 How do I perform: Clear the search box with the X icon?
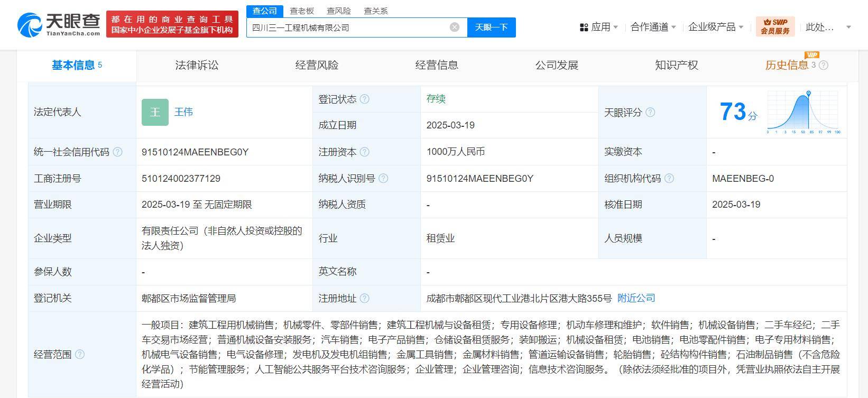click(455, 27)
